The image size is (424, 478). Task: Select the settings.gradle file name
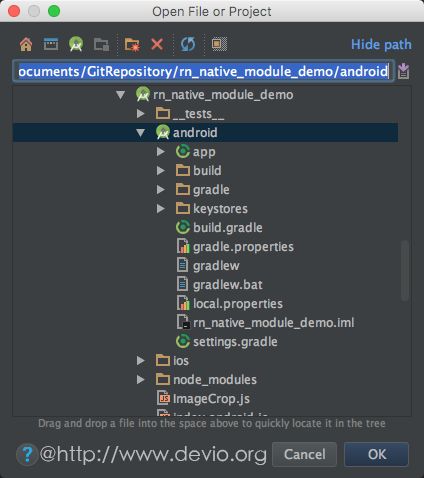pyautogui.click(x=235, y=342)
